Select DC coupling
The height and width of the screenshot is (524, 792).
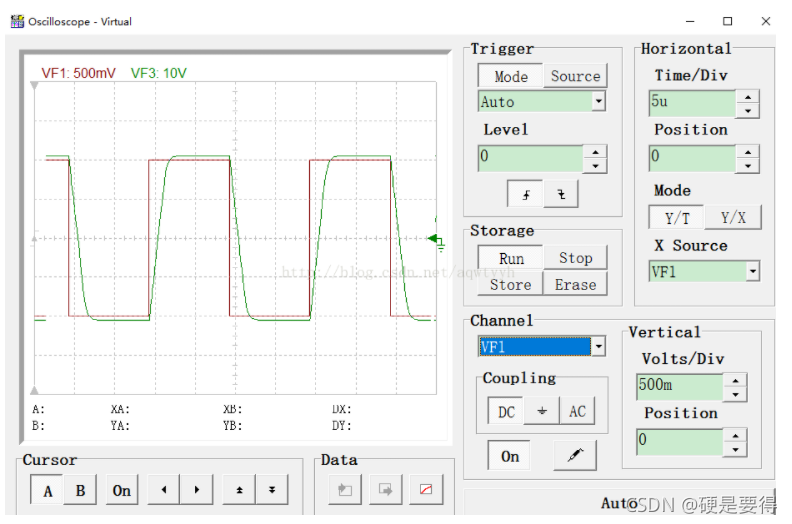[506, 411]
